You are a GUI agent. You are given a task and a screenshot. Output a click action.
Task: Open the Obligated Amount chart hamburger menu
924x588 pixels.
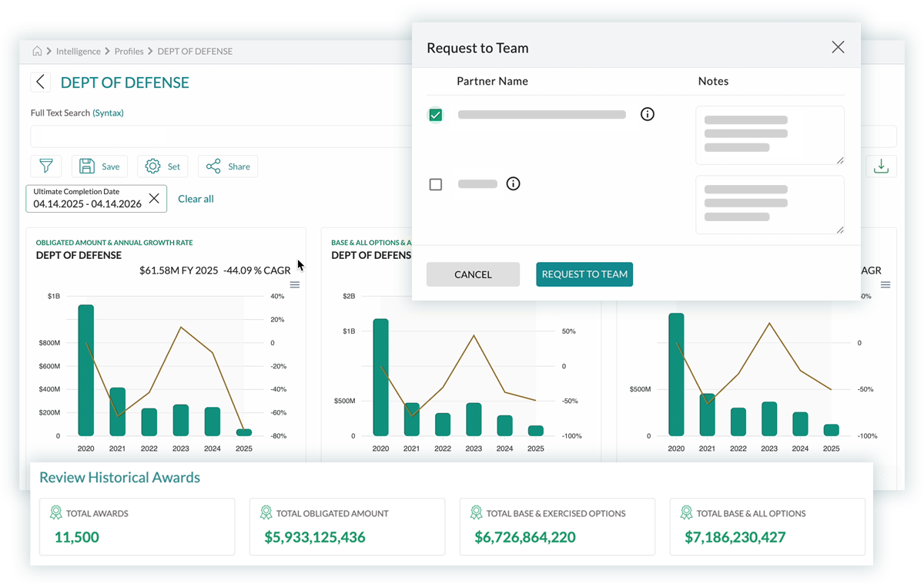(x=294, y=285)
